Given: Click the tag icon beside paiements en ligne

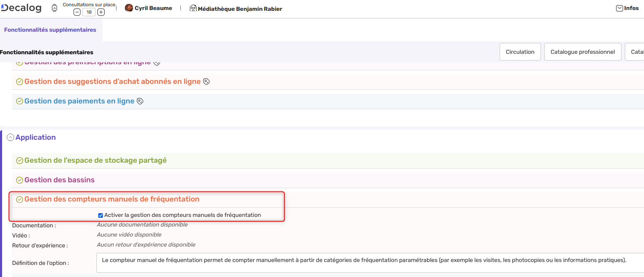Looking at the screenshot, I should (140, 101).
